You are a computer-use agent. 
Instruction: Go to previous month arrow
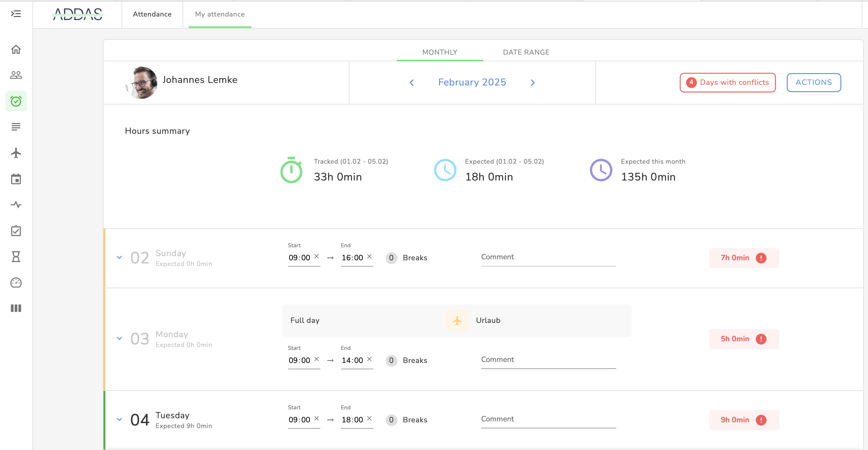pyautogui.click(x=411, y=83)
